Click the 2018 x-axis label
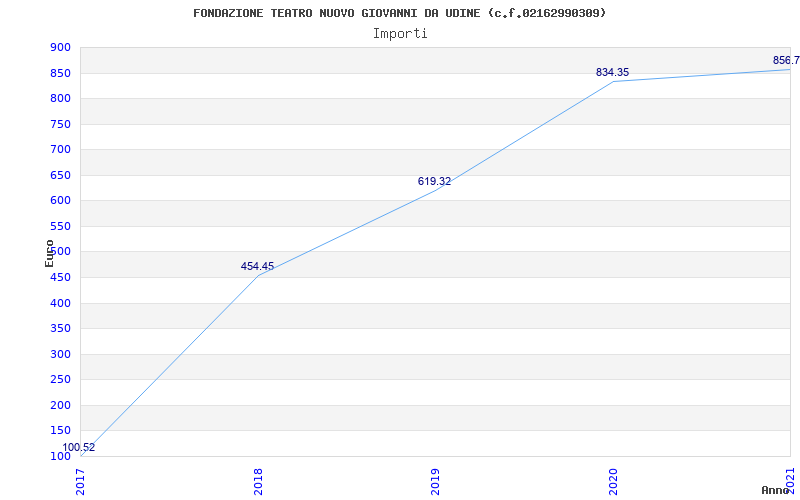The width and height of the screenshot is (800, 500). click(x=258, y=482)
